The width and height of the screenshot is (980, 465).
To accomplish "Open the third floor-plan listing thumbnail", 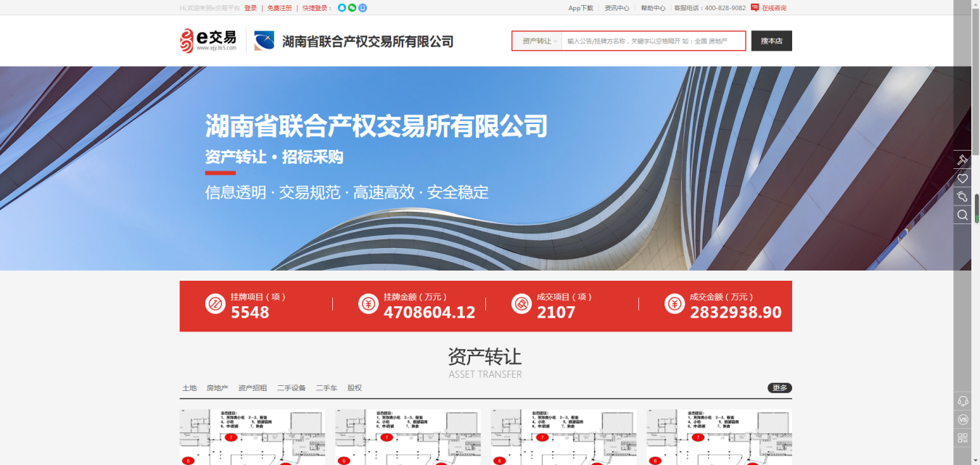I will 564,437.
